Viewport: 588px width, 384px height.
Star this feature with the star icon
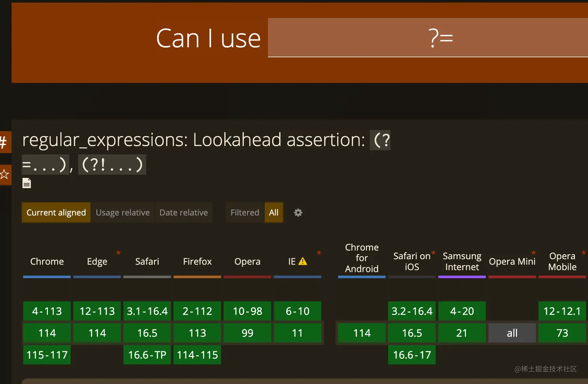click(5, 174)
